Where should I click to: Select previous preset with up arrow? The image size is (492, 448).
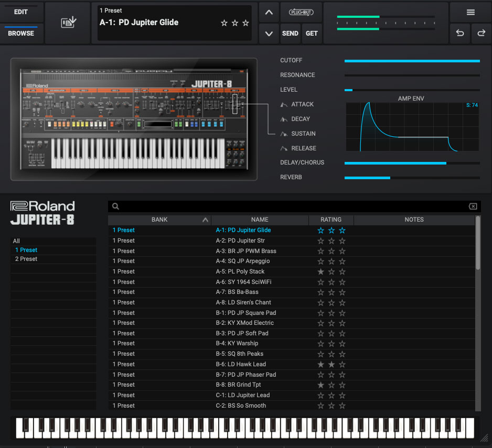269,12
